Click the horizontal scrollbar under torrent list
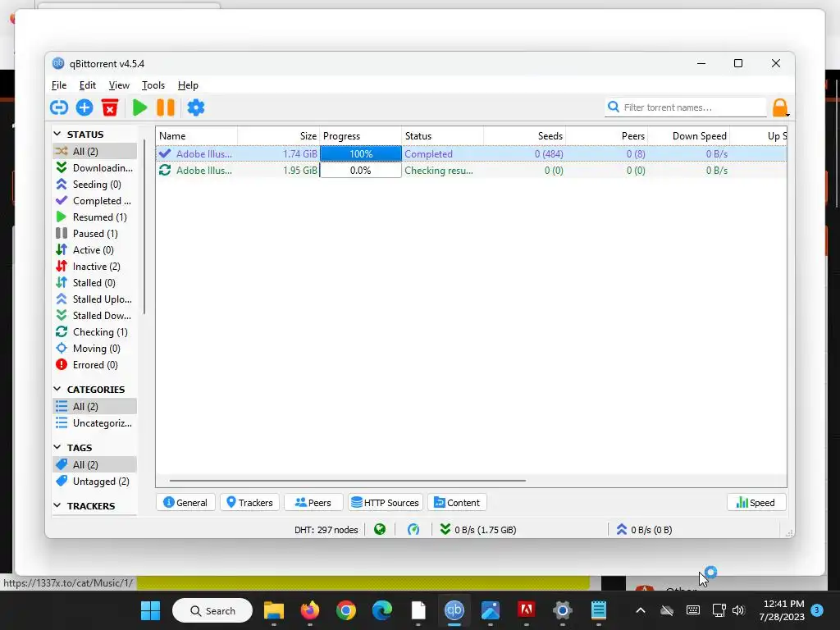This screenshot has width=840, height=630. point(348,481)
